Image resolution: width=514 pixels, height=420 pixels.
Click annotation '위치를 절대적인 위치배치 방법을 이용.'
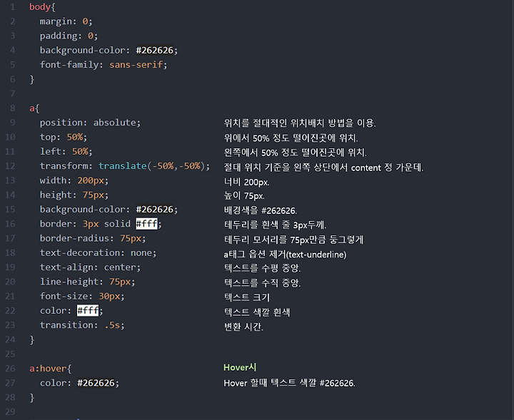click(300, 123)
